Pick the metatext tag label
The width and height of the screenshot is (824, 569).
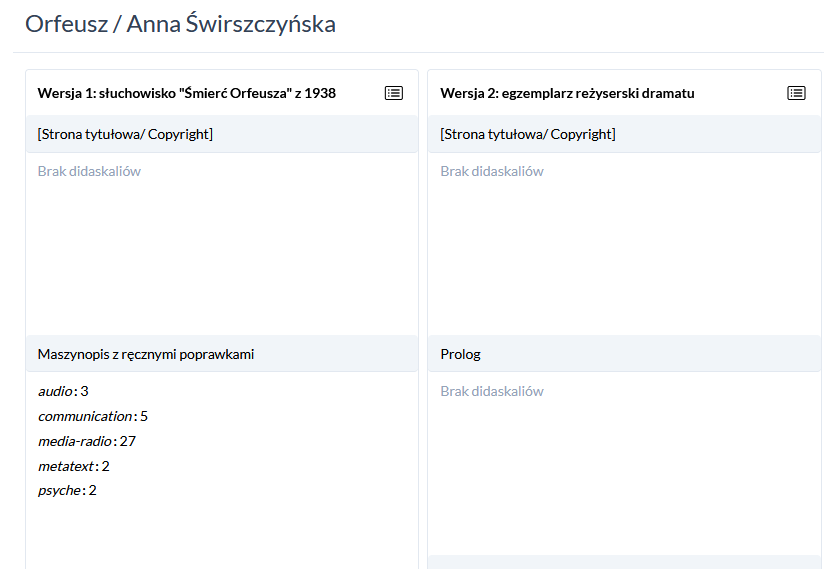(x=66, y=466)
